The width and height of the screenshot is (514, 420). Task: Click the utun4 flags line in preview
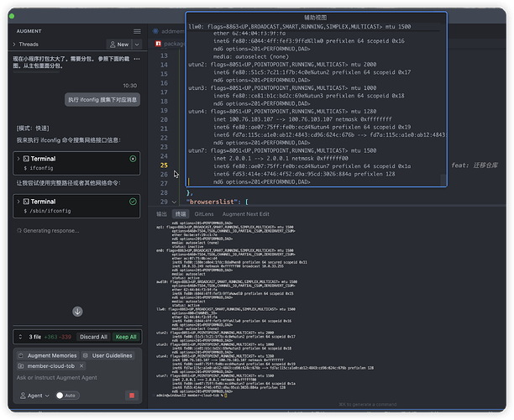tap(282, 112)
